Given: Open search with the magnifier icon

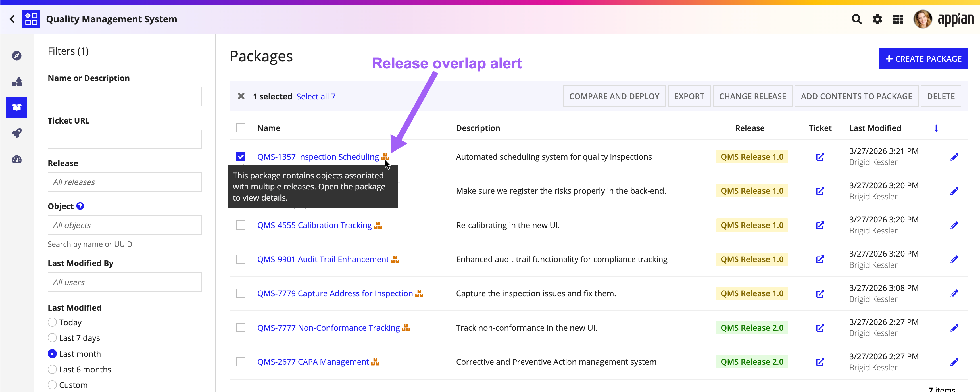Looking at the screenshot, I should [x=857, y=19].
